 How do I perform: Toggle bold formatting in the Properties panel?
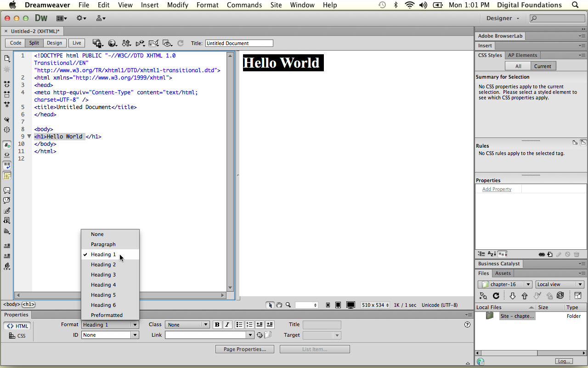[x=216, y=324]
